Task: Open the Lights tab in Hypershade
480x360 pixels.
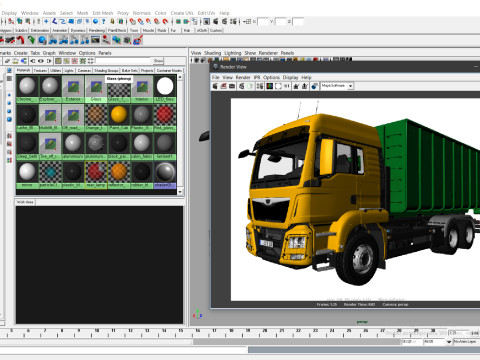Action: (x=69, y=71)
